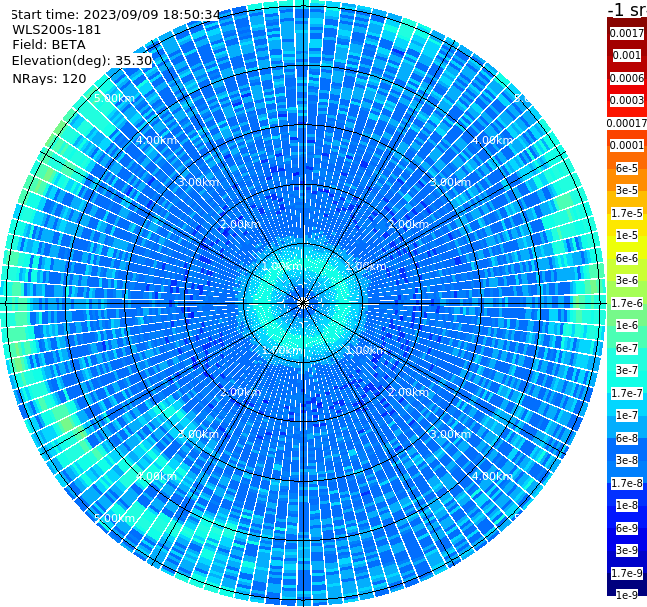The width and height of the screenshot is (647, 607).
Task: Select the 3e-9 colorbar label
Action: point(627,550)
